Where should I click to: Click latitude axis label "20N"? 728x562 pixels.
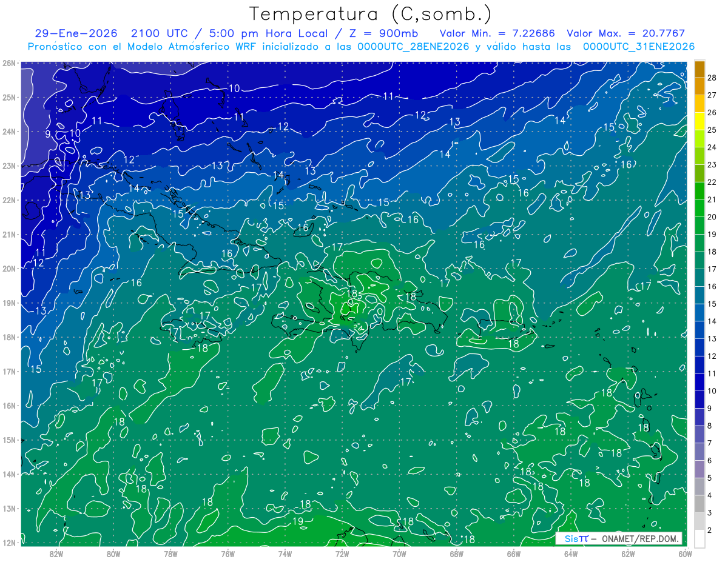(9, 269)
